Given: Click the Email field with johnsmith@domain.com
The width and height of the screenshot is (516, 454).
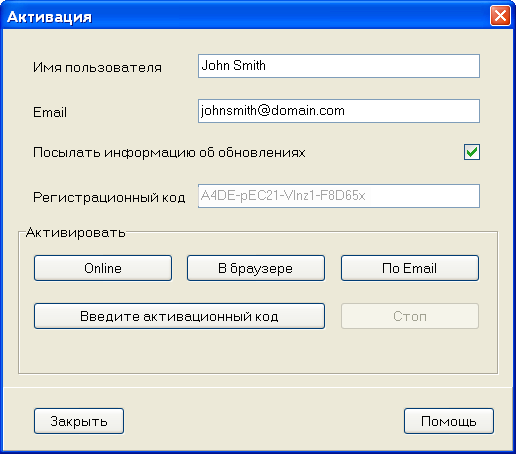Looking at the screenshot, I should point(339,111).
